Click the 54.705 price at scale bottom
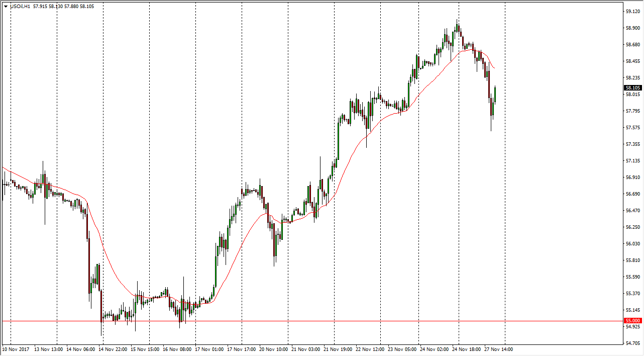Viewport: 644px width, 356px height. (x=632, y=343)
